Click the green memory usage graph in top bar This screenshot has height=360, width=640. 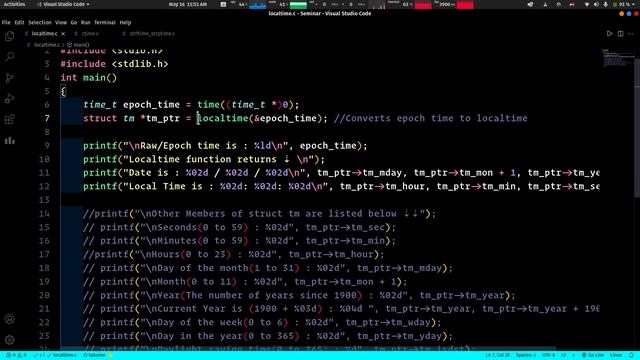coord(298,5)
